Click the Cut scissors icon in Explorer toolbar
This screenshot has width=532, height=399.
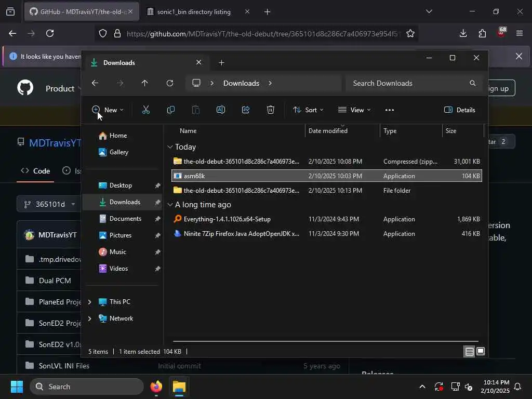point(145,110)
